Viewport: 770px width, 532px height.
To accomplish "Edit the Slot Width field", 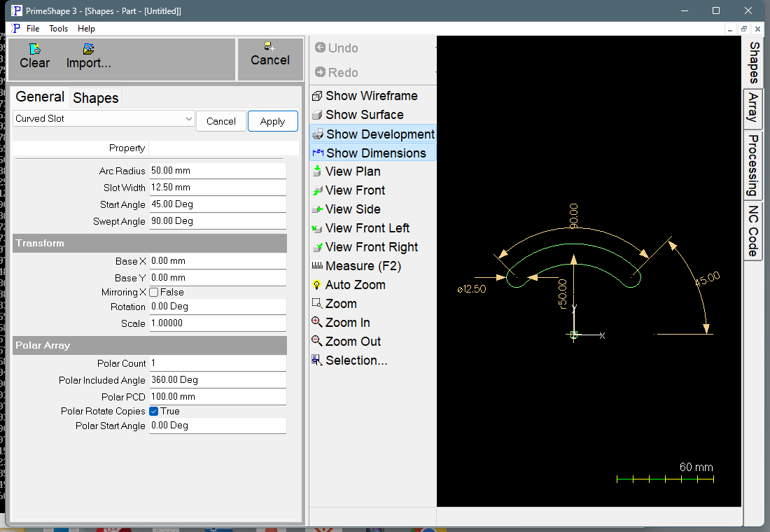I will pyautogui.click(x=218, y=187).
